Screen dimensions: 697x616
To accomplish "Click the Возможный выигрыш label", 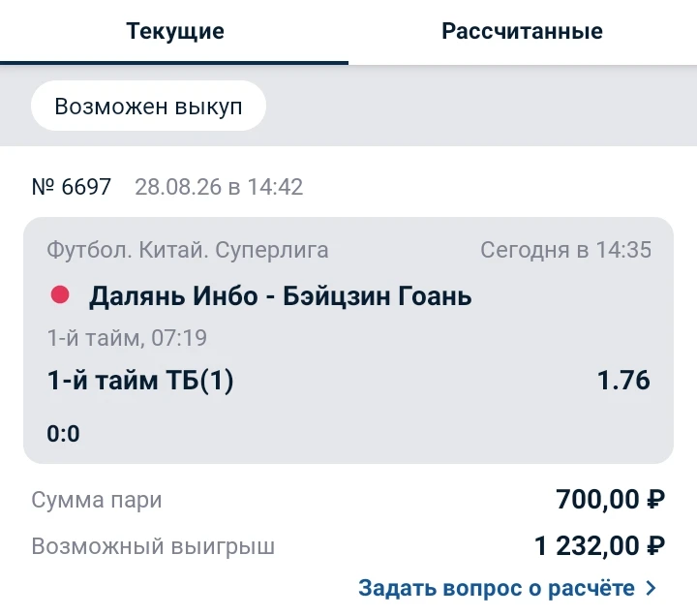I will click(153, 546).
